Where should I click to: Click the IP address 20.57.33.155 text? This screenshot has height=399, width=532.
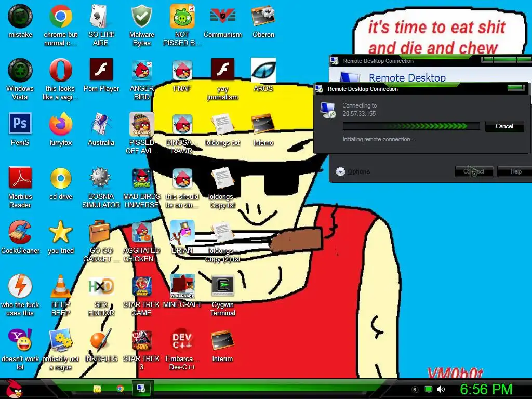point(359,114)
